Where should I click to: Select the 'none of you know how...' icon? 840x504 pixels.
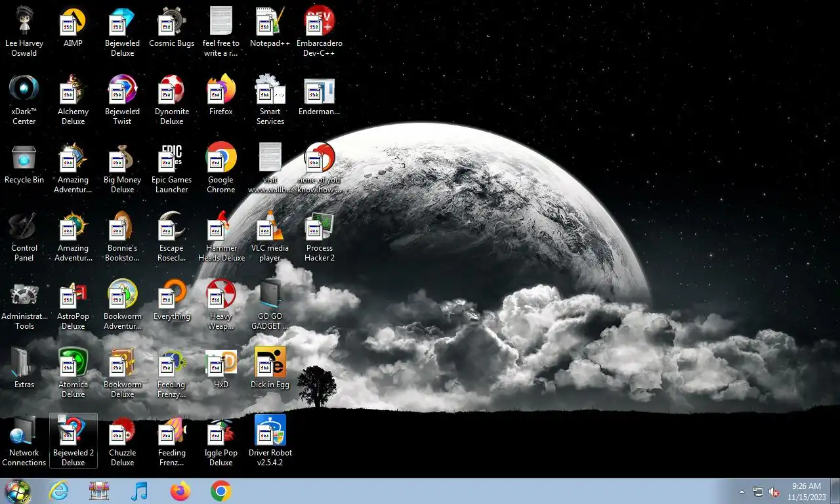click(x=320, y=168)
